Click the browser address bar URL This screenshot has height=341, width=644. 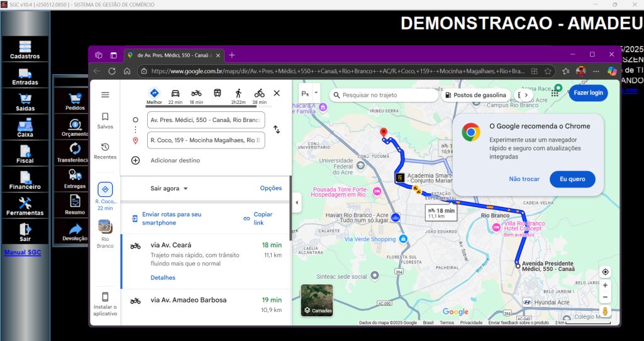coord(338,71)
